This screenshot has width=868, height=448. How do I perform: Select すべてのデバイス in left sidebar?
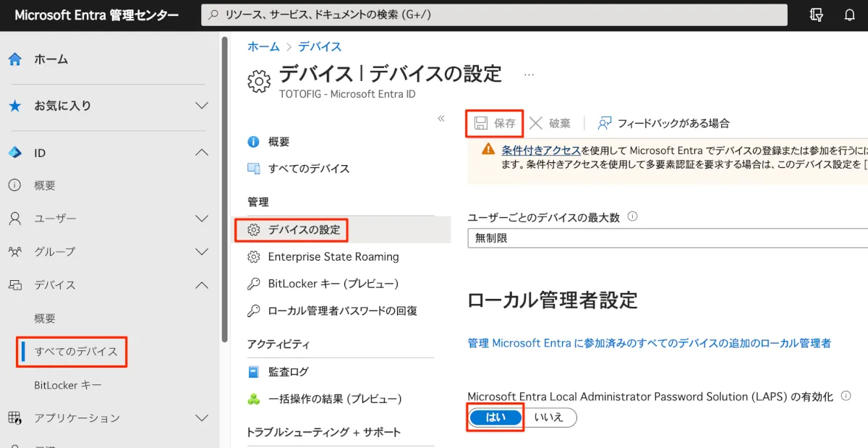pos(76,352)
